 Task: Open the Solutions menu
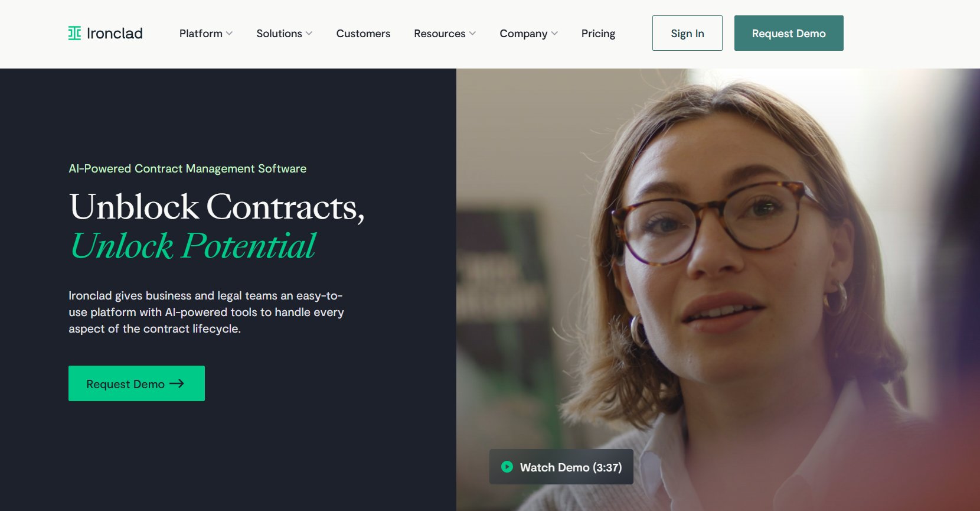285,34
